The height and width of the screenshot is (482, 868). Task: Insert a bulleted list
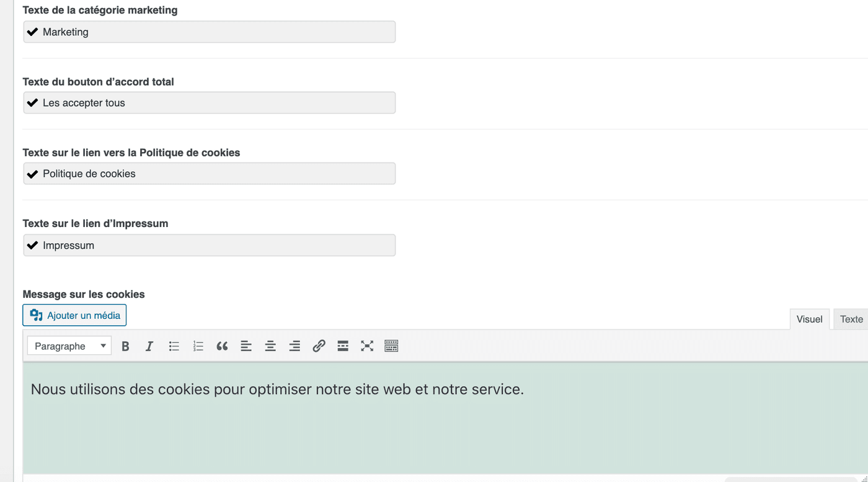pyautogui.click(x=174, y=346)
